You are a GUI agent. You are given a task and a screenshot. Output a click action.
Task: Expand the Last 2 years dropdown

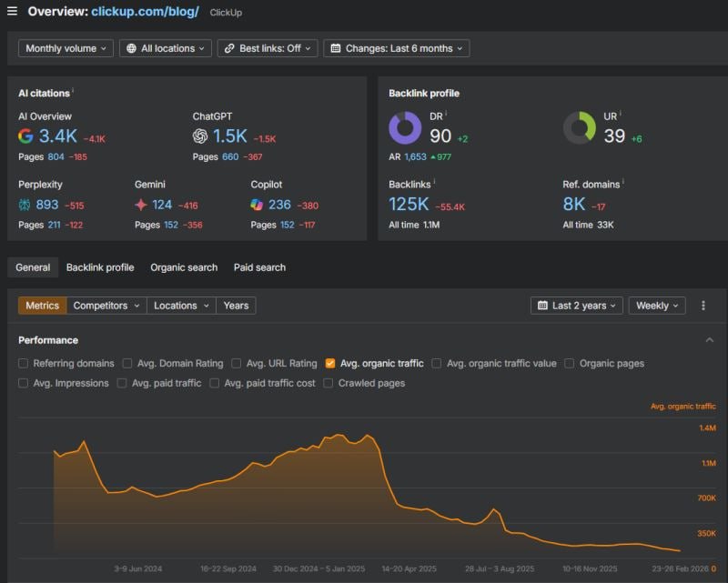(577, 306)
